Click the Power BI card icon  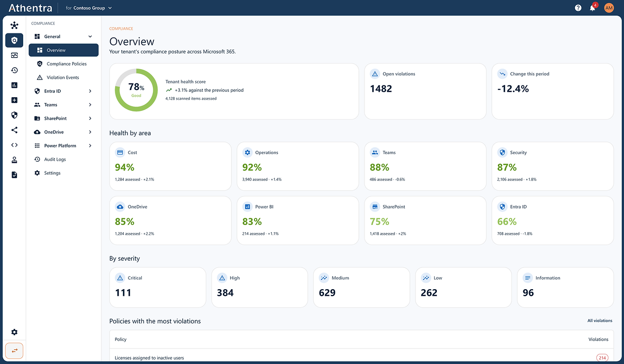[247, 207]
